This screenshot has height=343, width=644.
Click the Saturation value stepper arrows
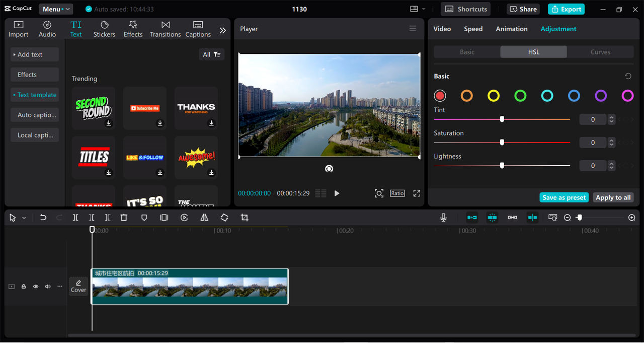click(611, 143)
